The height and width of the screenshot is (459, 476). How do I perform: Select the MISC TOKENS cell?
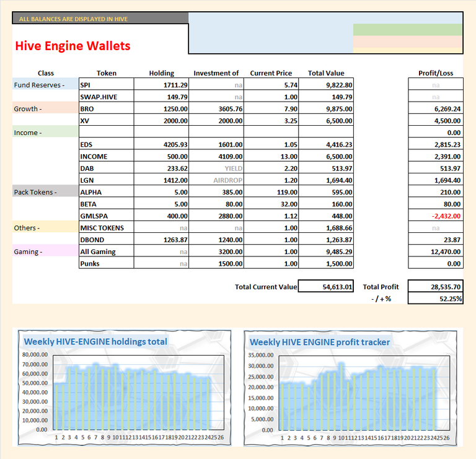106,227
